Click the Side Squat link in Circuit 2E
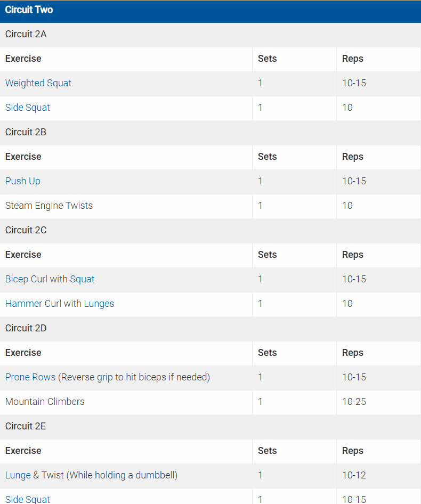 (28, 499)
